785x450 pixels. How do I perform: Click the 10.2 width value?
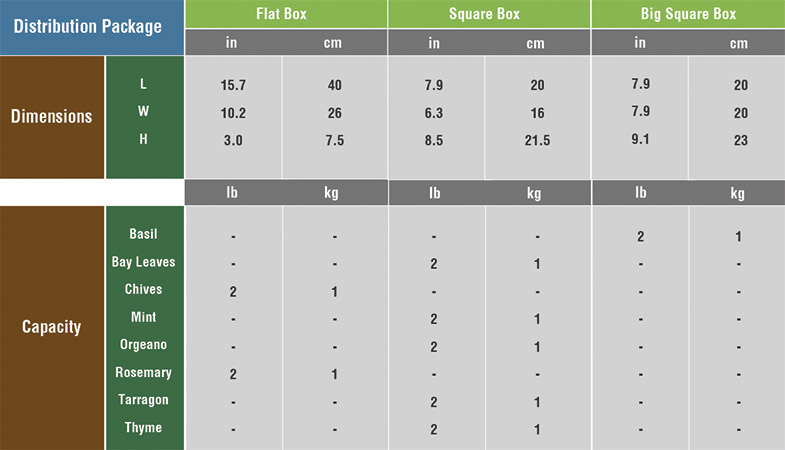[233, 113]
